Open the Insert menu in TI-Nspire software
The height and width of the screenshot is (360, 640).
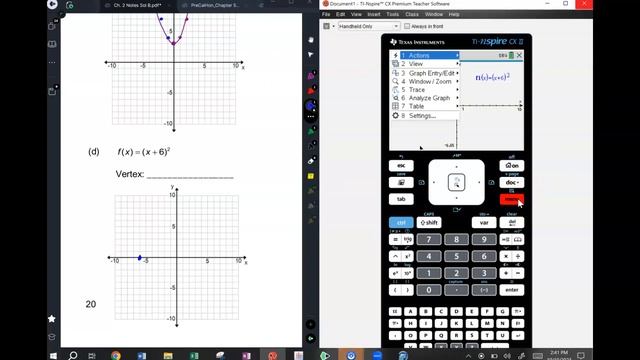point(374,14)
